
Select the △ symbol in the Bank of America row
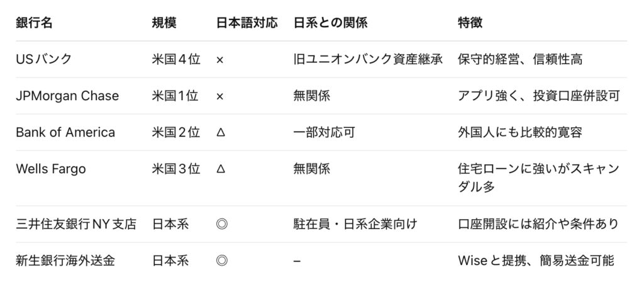pos(219,133)
